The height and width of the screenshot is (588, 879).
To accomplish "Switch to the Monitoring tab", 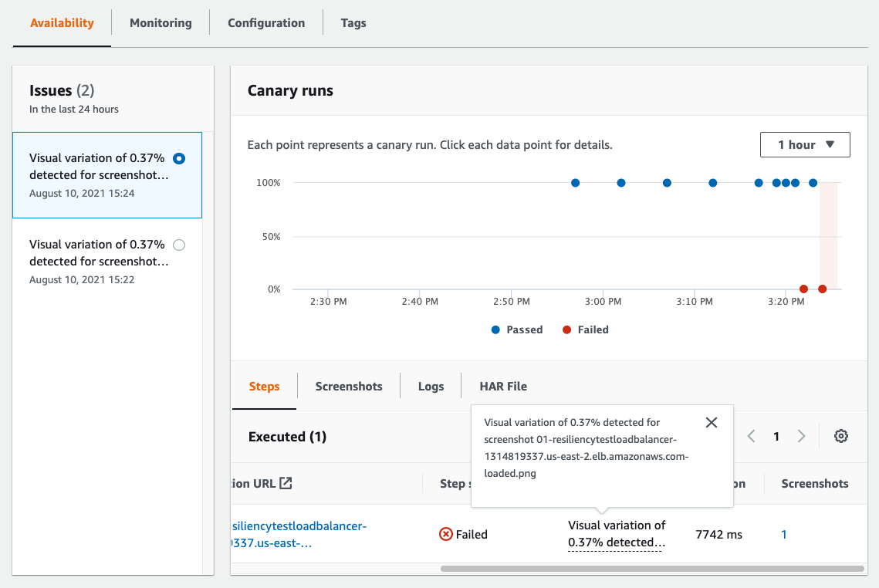I will tap(160, 22).
